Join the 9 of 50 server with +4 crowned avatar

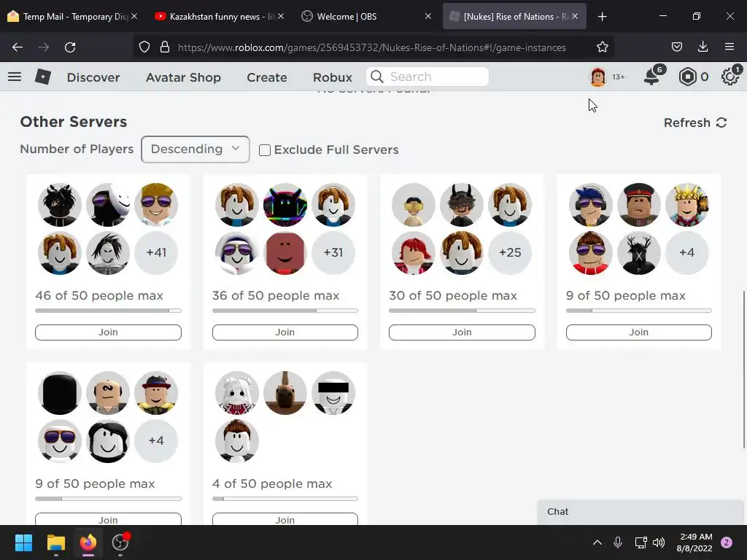(639, 332)
